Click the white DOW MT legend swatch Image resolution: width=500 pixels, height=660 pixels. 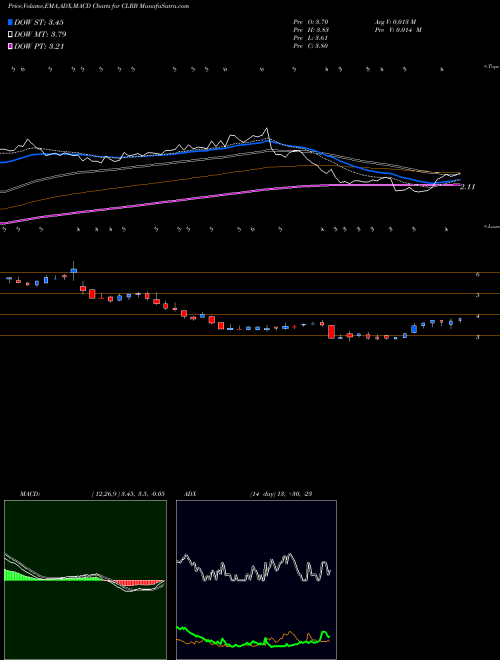click(x=10, y=35)
